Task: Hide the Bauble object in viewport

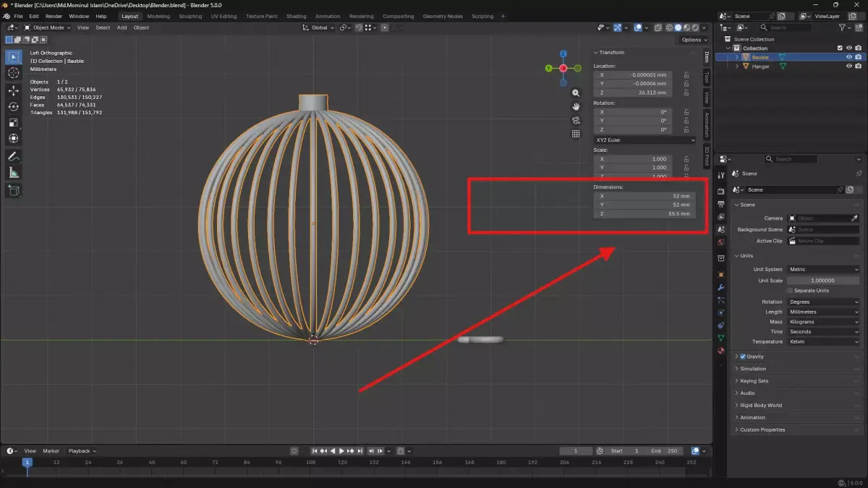Action: click(849, 57)
